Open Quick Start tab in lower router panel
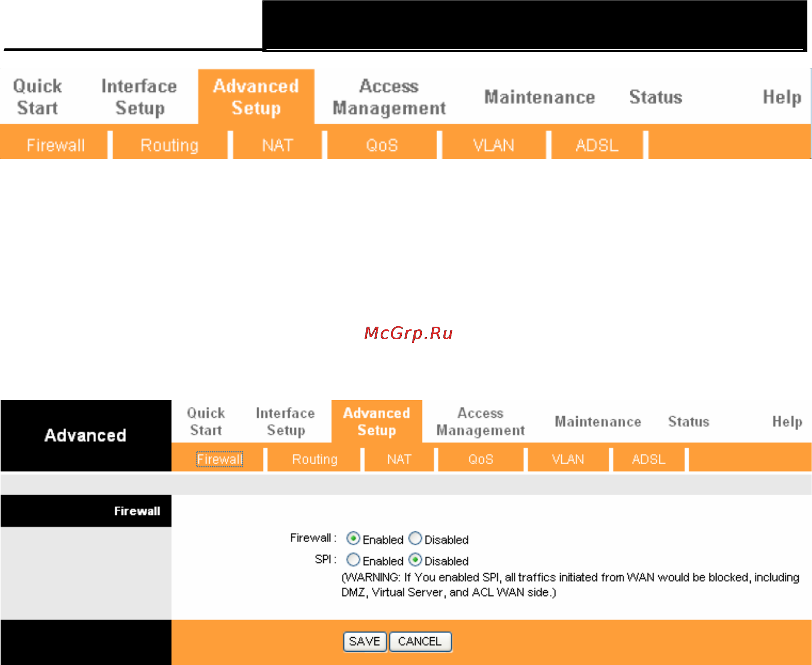The image size is (812, 665). [x=206, y=421]
